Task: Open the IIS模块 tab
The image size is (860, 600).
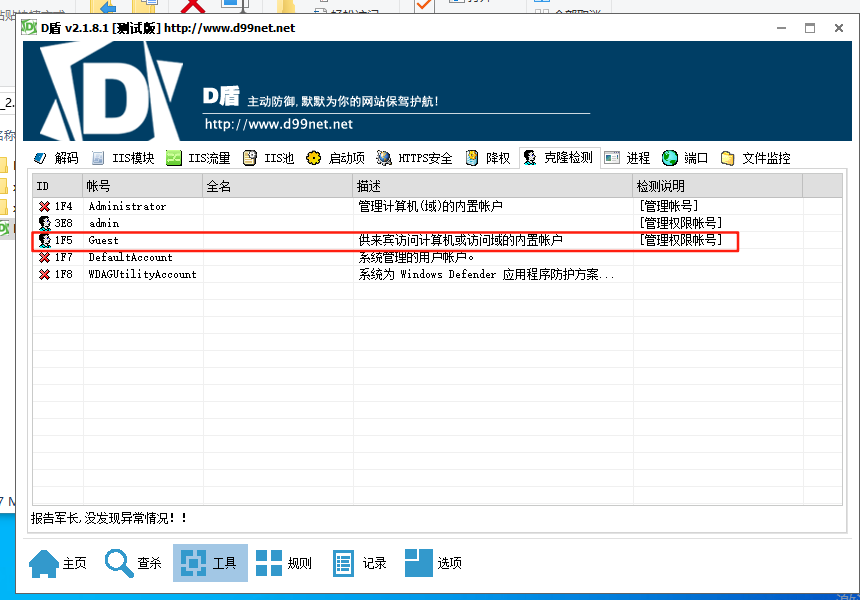Action: pyautogui.click(x=122, y=159)
